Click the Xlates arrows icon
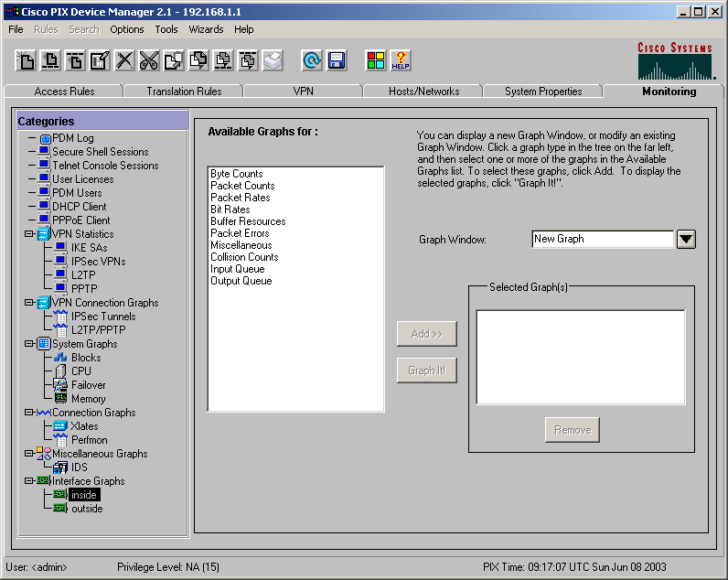The image size is (728, 580). [60, 425]
